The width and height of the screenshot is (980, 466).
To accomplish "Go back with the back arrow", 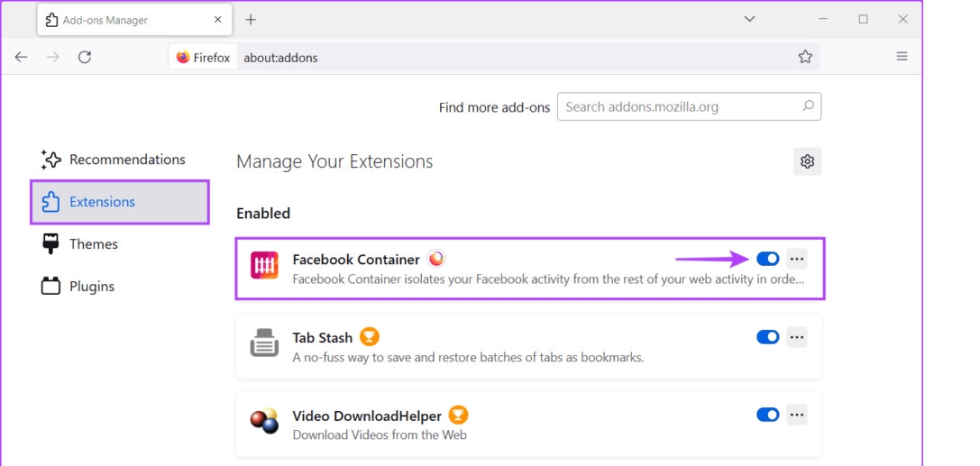I will tap(22, 58).
